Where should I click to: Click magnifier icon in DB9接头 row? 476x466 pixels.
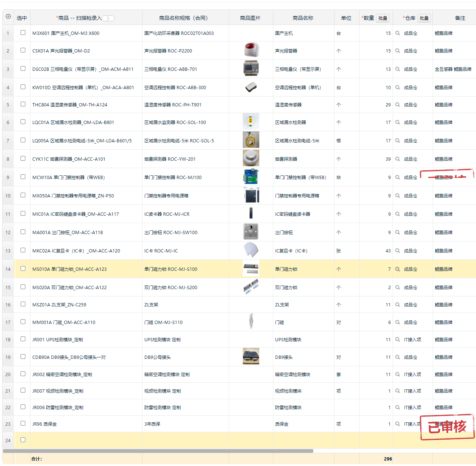point(397,357)
